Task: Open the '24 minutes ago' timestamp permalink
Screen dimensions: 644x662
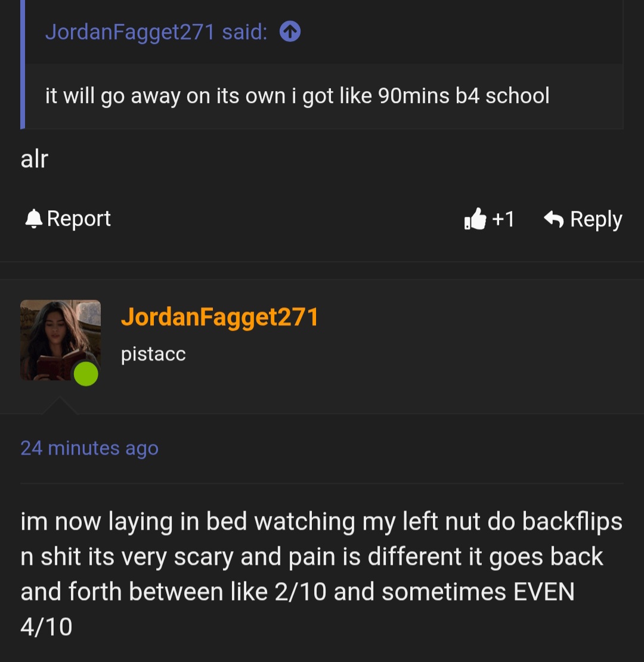Action: (x=89, y=448)
